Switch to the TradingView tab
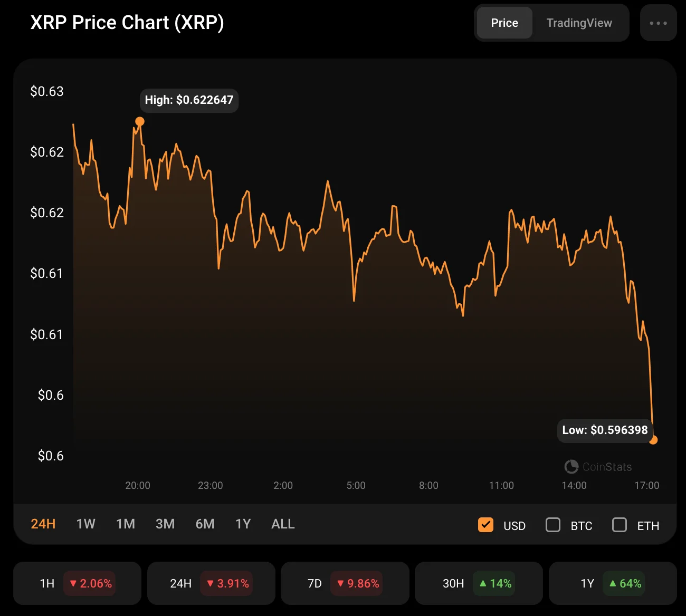The image size is (686, 616). click(579, 23)
